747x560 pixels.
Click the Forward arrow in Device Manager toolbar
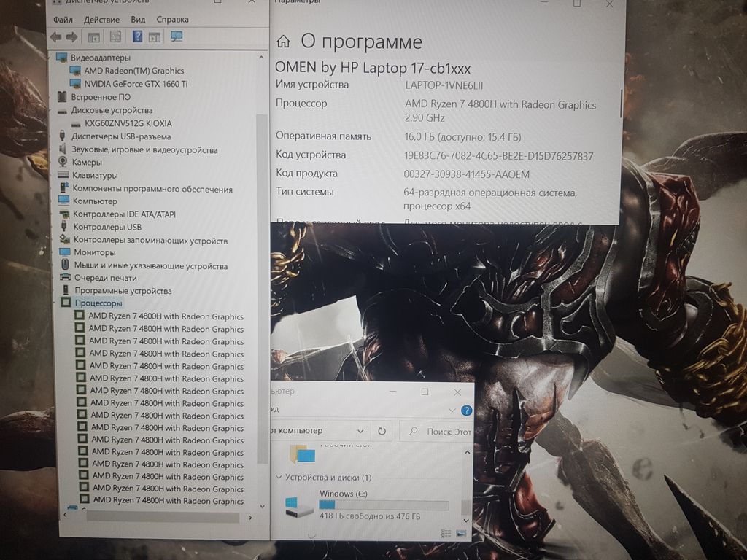coord(71,37)
